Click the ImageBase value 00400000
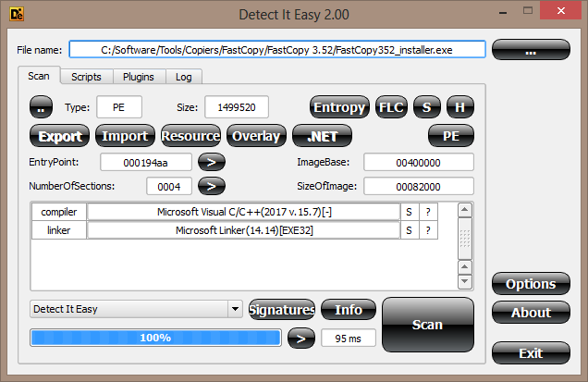Image resolution: width=588 pixels, height=382 pixels. tap(419, 163)
